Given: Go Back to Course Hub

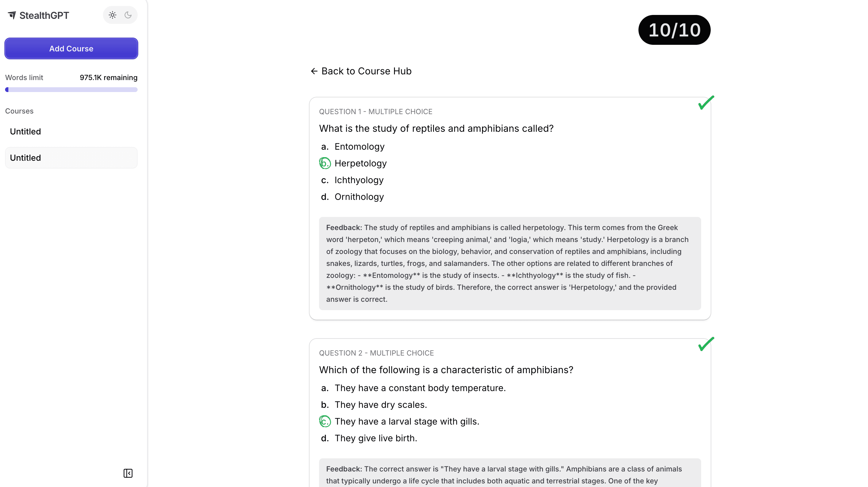Looking at the screenshot, I should point(366,71).
